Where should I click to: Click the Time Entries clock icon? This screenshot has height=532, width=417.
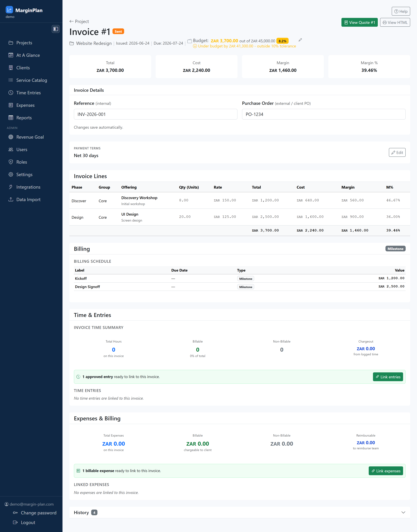(x=11, y=93)
